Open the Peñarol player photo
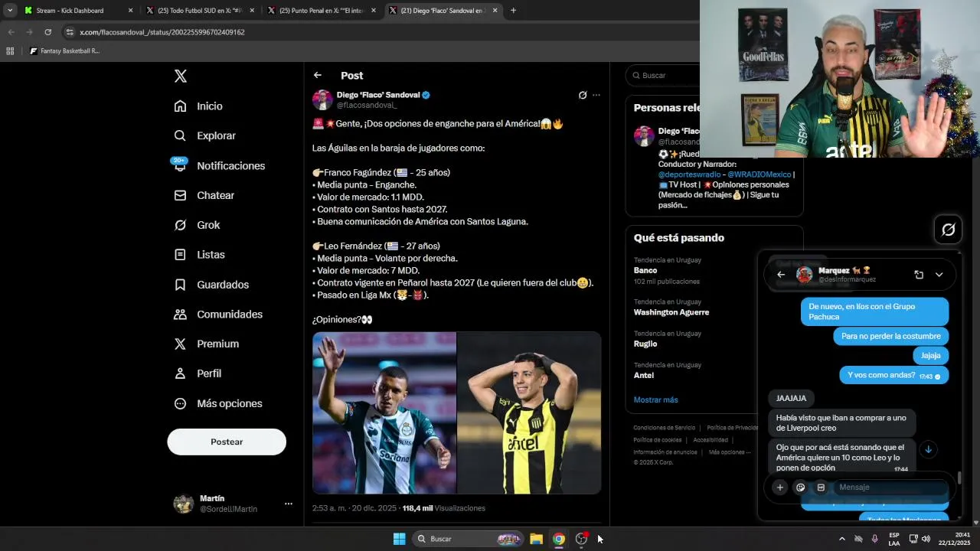The height and width of the screenshot is (551, 980). tap(529, 412)
